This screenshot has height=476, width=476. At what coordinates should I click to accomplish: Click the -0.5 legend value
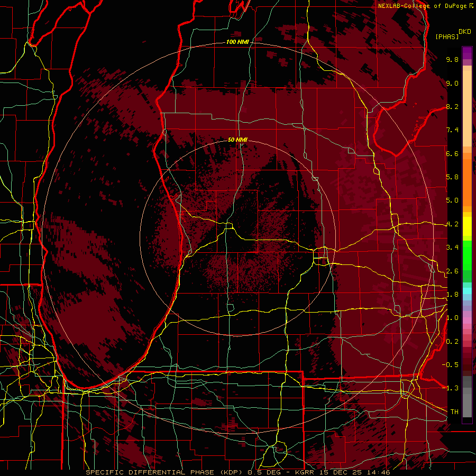(x=450, y=365)
